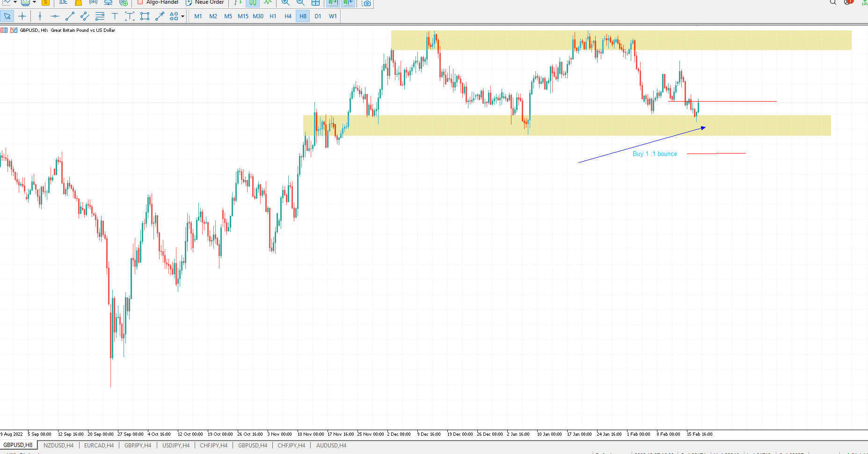The height and width of the screenshot is (454, 868).
Task: Select the equidistant channel tool
Action: point(85,16)
